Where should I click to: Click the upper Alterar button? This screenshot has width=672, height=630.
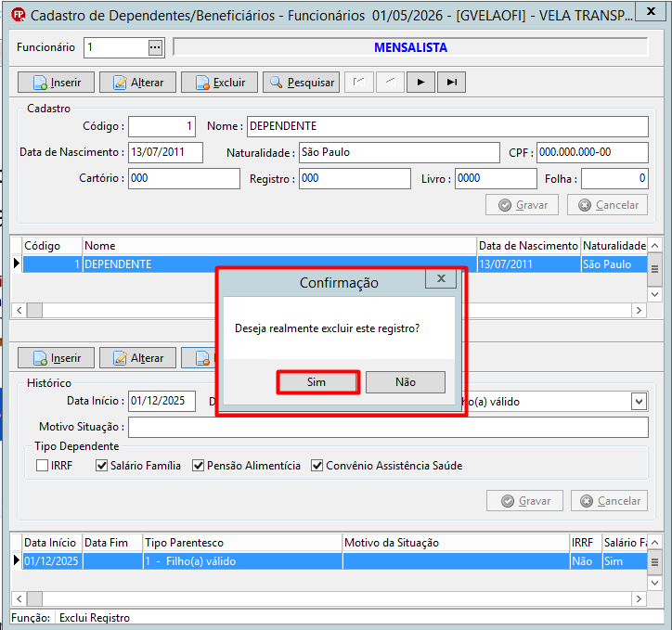137,83
